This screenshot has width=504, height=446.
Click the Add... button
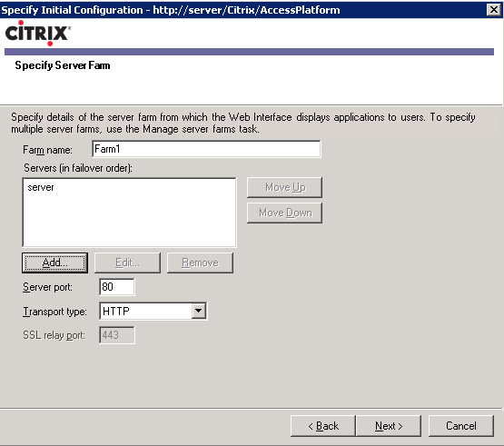55,263
